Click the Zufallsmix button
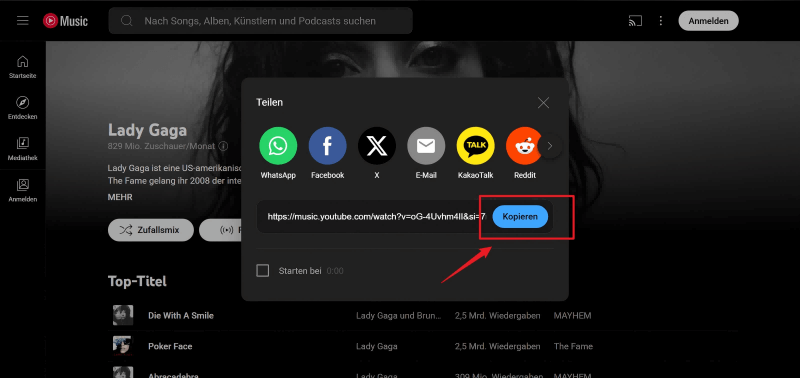The image size is (800, 378). coord(151,230)
